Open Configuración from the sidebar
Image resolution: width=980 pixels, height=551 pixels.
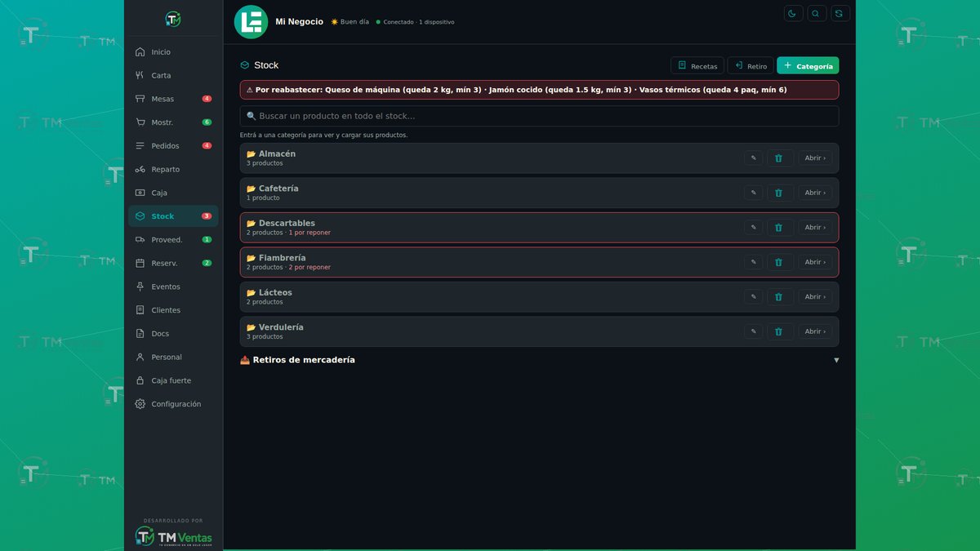(x=173, y=404)
